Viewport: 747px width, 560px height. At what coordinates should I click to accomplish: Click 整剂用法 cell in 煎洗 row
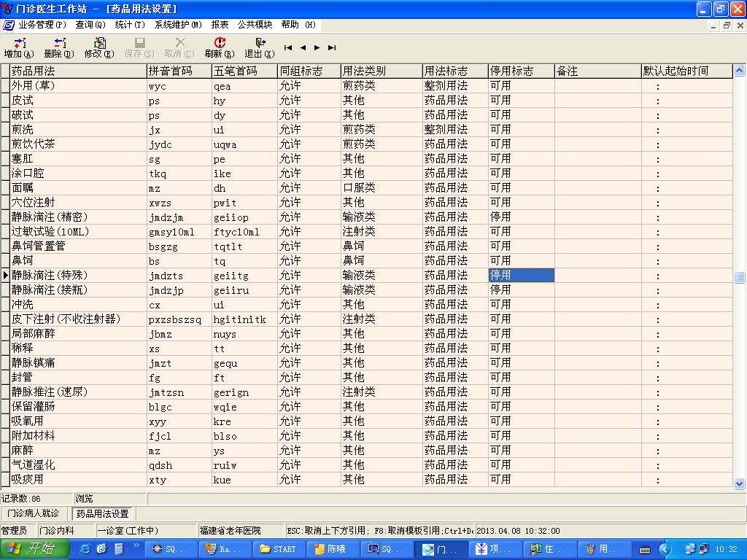point(455,130)
